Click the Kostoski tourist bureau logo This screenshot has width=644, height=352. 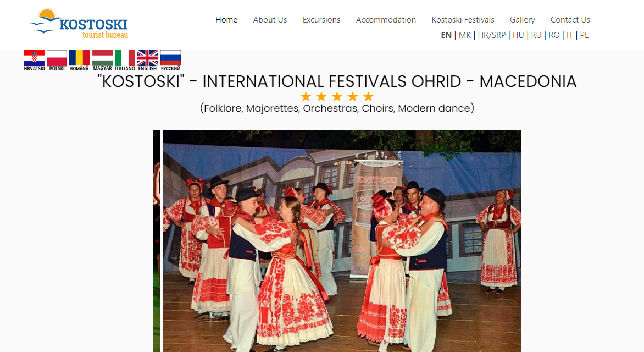coord(79,24)
